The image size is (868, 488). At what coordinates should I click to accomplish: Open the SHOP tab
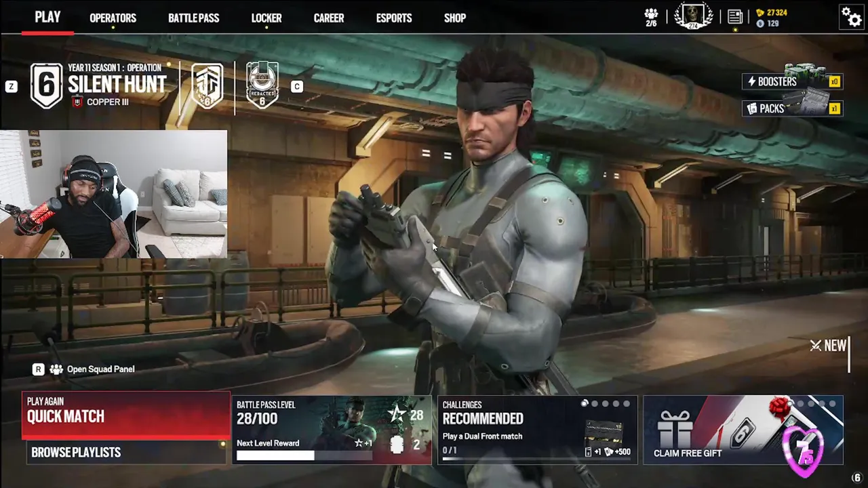(455, 18)
